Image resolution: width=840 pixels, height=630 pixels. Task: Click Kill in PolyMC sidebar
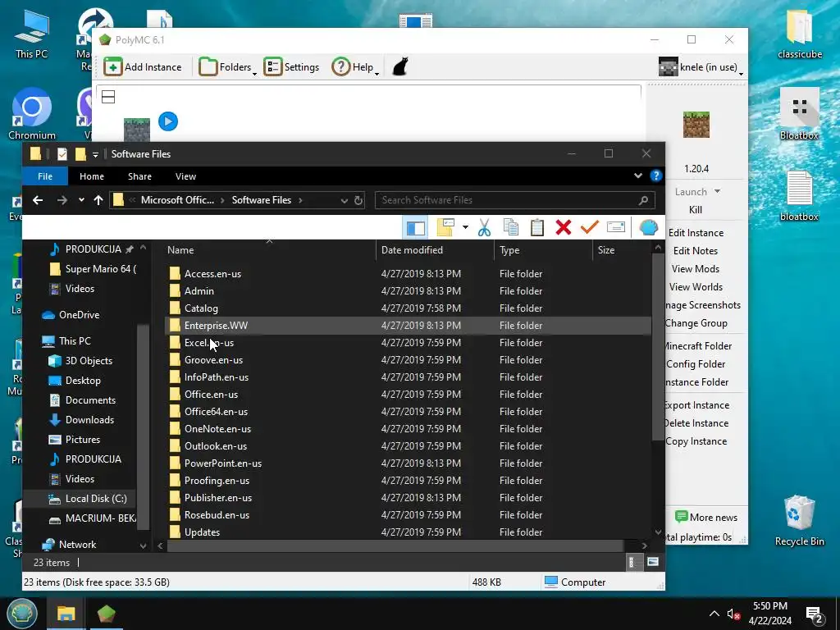click(x=696, y=210)
